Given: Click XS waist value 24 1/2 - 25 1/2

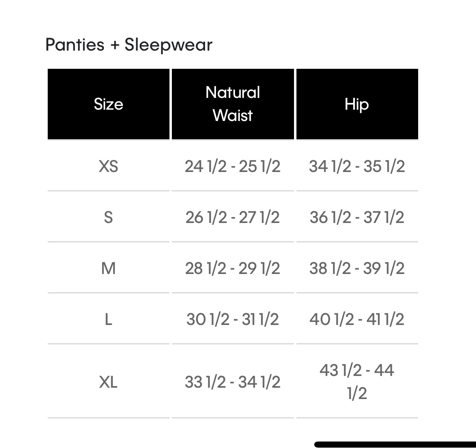Looking at the screenshot, I should [x=233, y=166].
